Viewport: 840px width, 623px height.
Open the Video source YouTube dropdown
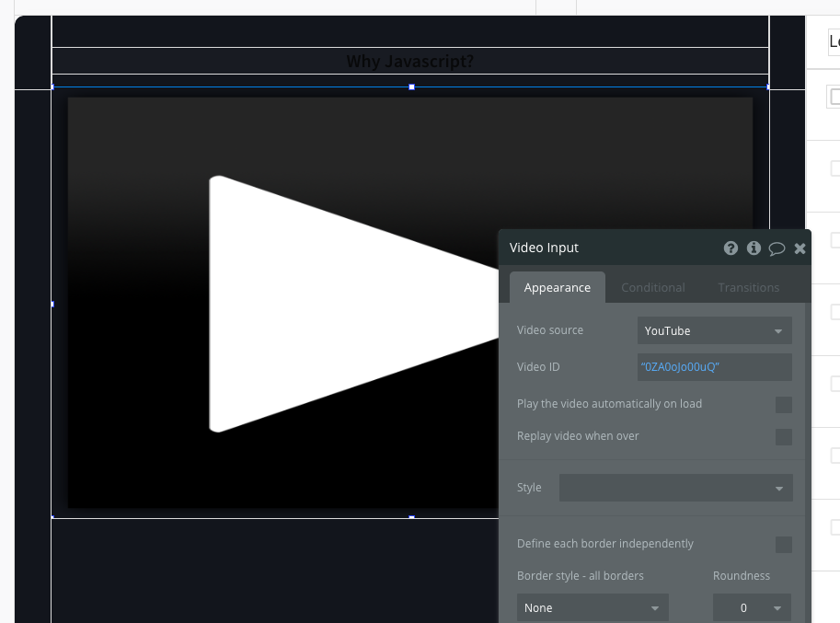click(x=714, y=331)
